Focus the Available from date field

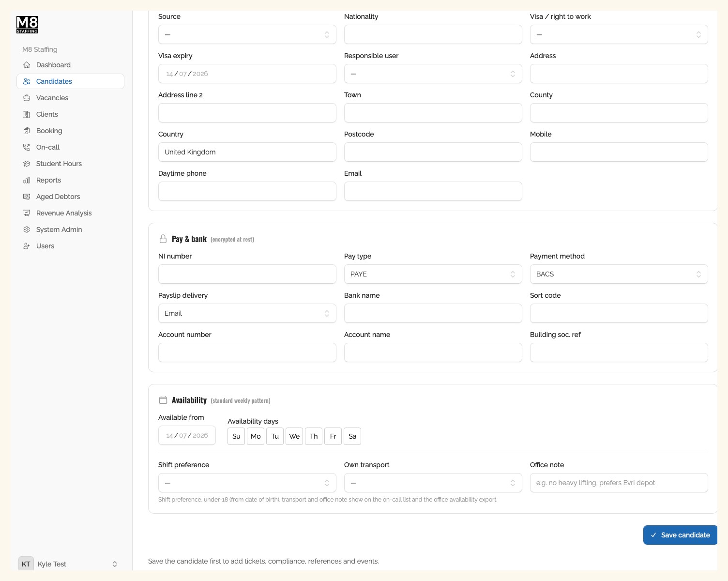(187, 435)
